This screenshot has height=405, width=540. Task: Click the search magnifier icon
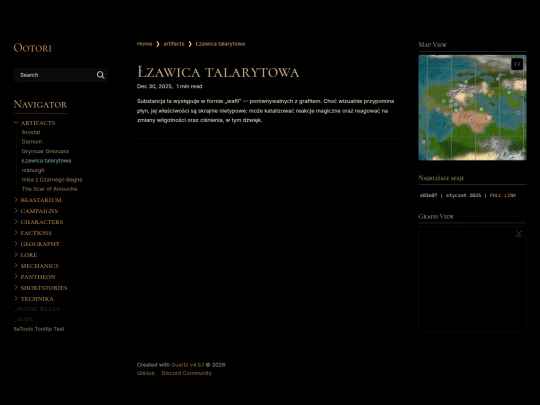101,75
